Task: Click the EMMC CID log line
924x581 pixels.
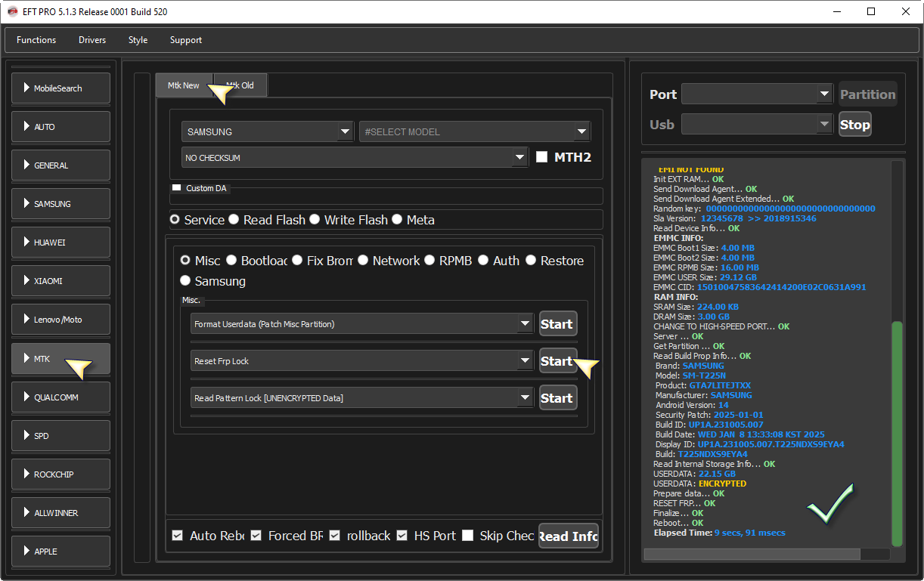Action: (x=760, y=287)
